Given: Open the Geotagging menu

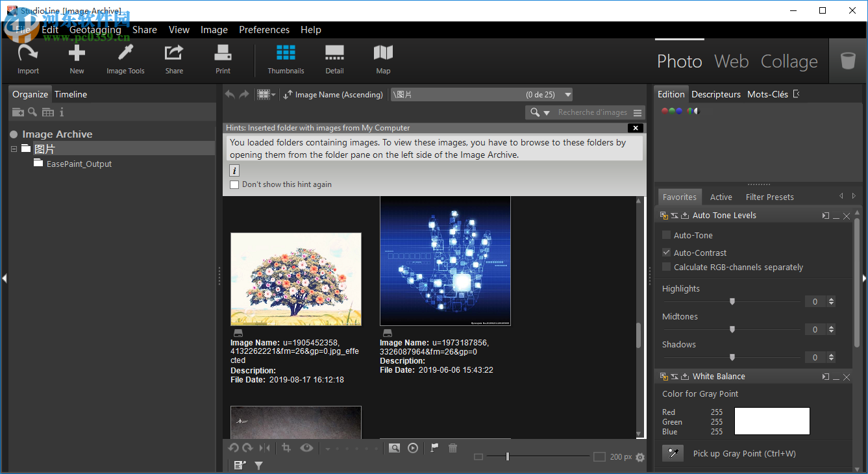Looking at the screenshot, I should pyautogui.click(x=95, y=29).
